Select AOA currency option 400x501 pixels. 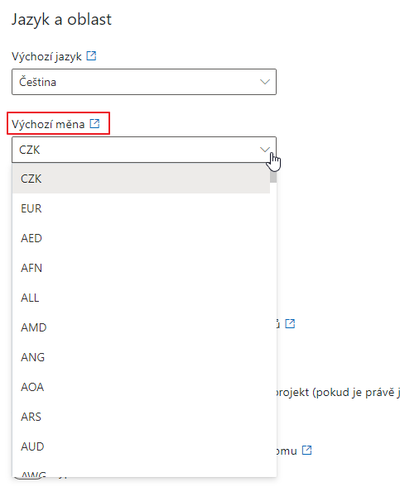(x=141, y=387)
